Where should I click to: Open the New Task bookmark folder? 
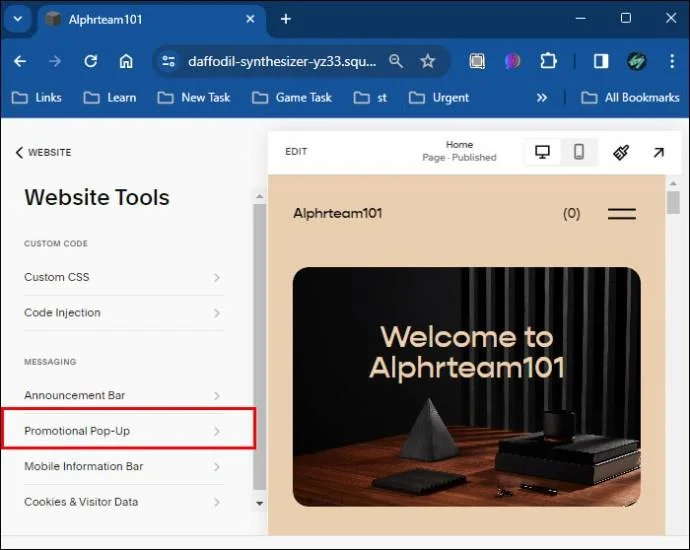click(194, 98)
